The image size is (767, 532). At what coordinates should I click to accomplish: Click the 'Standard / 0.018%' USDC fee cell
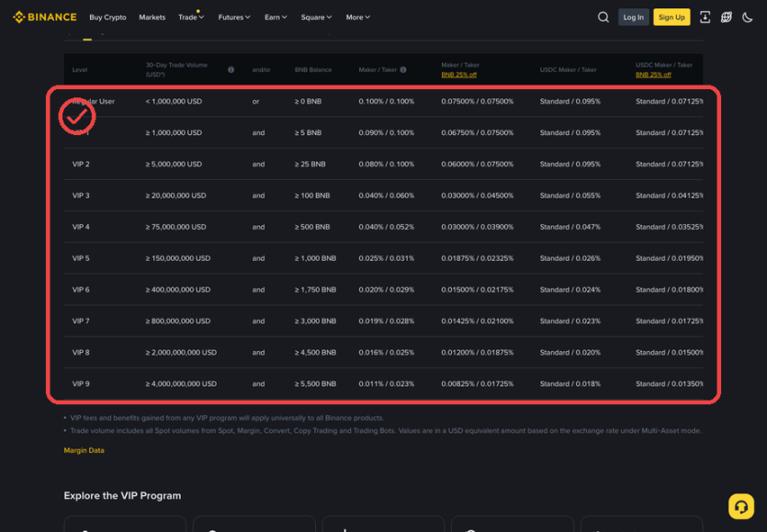[x=570, y=383]
